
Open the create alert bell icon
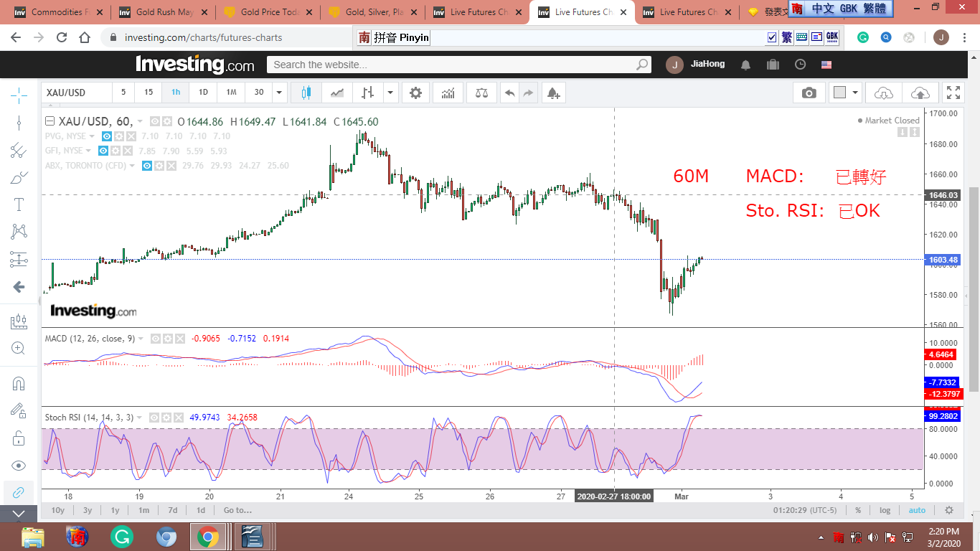click(x=552, y=93)
